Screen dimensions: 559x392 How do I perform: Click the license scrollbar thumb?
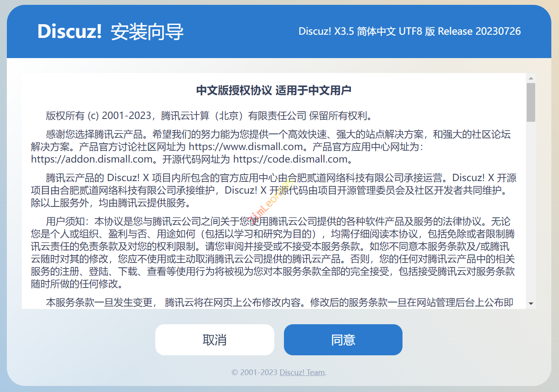pos(531,102)
